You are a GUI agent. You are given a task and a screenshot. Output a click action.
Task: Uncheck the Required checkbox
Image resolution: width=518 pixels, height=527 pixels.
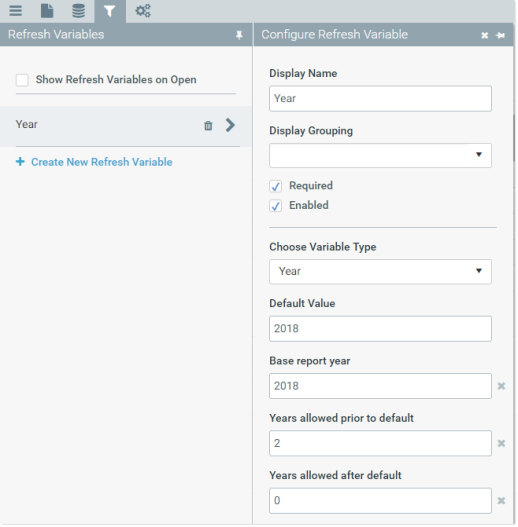(x=276, y=186)
